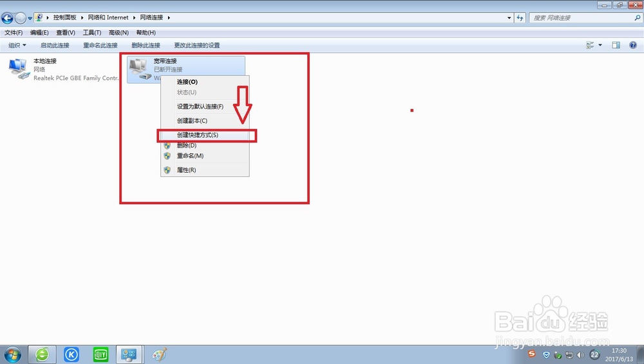The height and width of the screenshot is (364, 644).
Task: Choose 删除(D) from the context menu
Action: 205,146
